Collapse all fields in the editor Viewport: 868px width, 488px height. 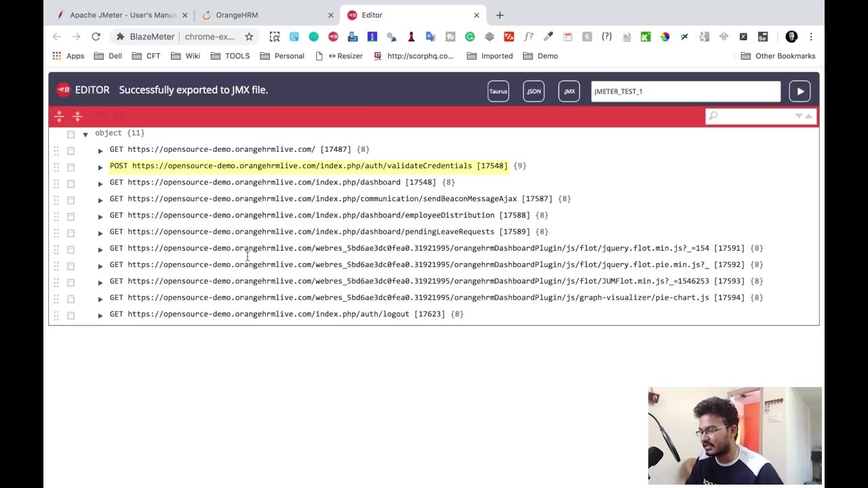[x=77, y=116]
